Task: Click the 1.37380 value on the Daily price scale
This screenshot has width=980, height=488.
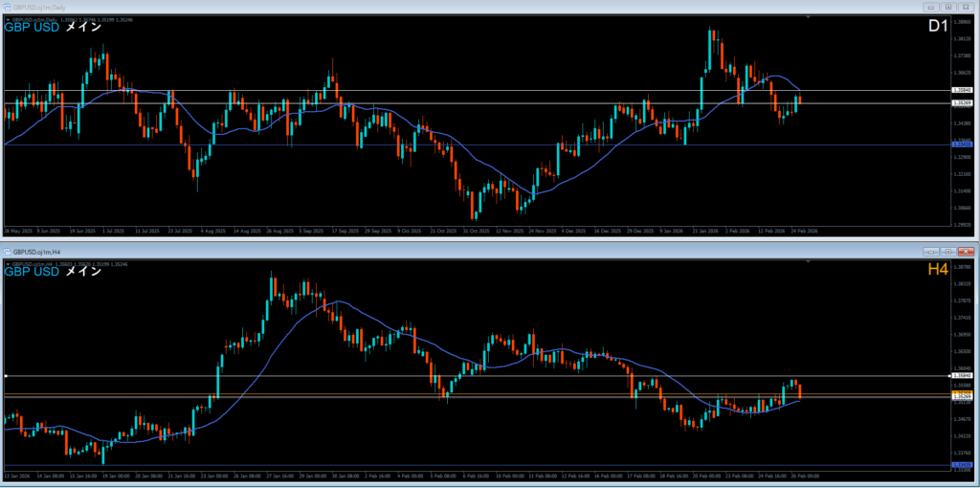Action: (963, 55)
